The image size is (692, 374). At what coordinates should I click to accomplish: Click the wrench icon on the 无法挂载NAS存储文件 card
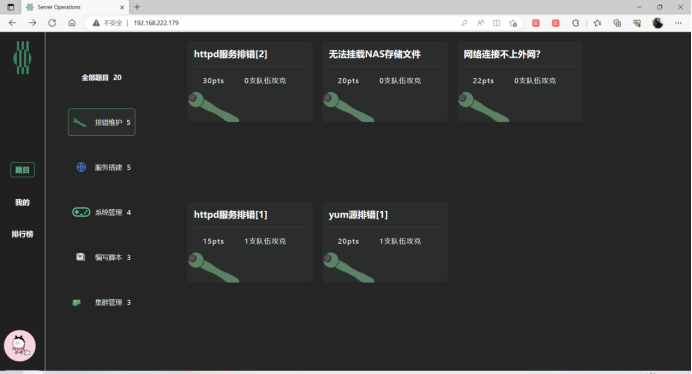(349, 107)
